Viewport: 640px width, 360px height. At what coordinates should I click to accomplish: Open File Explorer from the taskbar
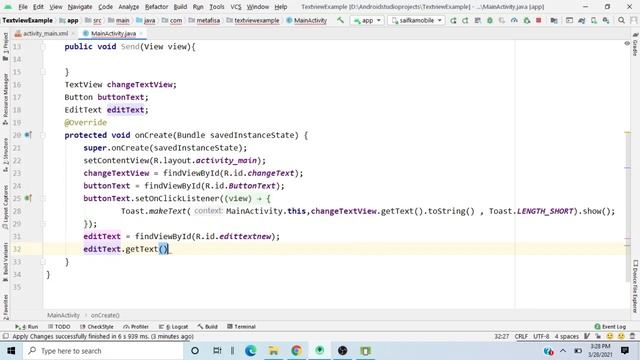click(273, 351)
